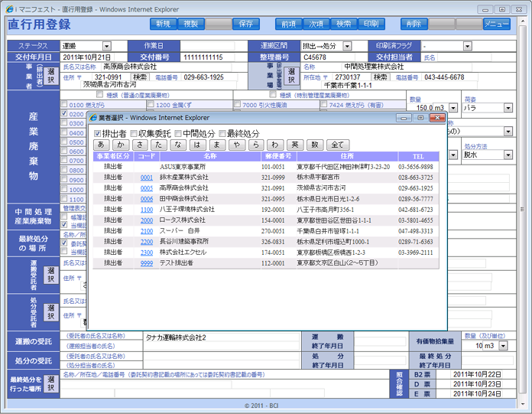Open the 有価物拾集量 unit dropdown

point(503,346)
